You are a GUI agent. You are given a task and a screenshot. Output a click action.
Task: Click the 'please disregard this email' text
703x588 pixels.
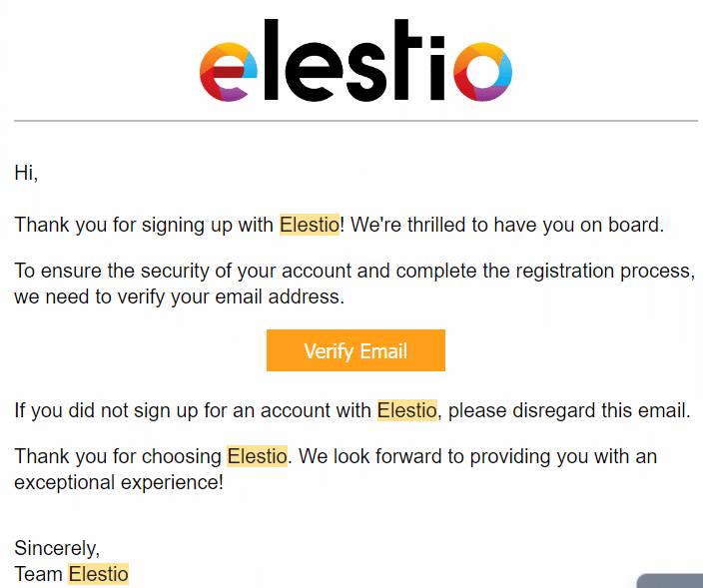[569, 410]
